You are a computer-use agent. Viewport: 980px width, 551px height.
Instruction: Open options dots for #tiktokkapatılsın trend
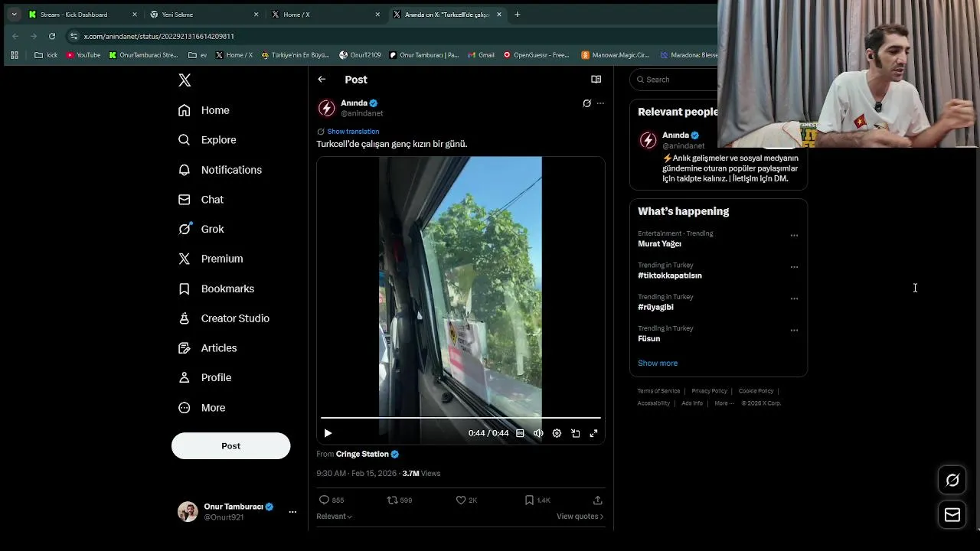[794, 267]
